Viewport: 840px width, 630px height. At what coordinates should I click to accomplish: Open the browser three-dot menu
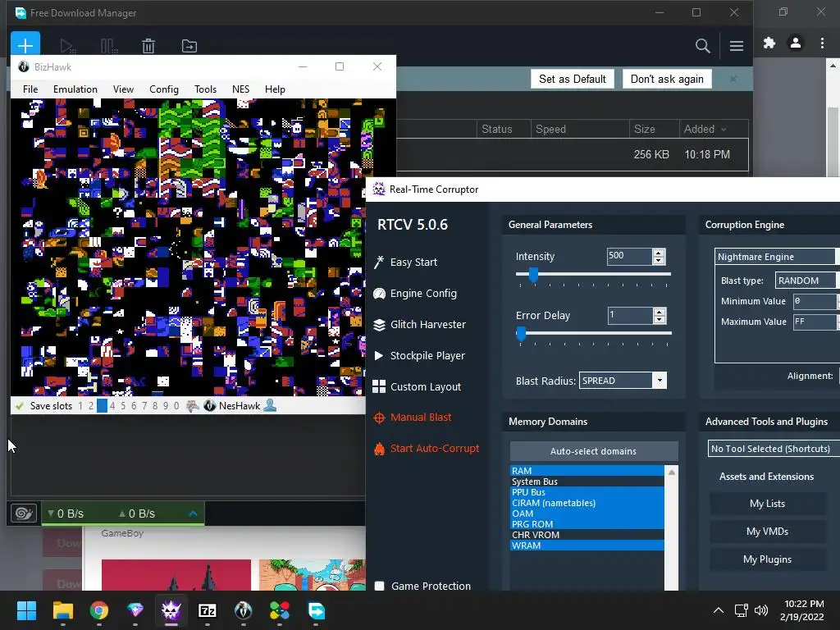click(822, 43)
